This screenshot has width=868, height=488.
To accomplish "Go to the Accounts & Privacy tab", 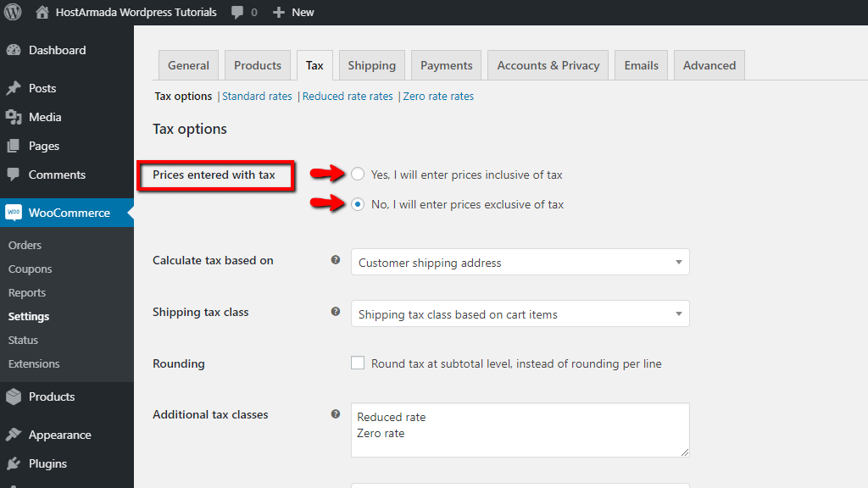I will coord(548,65).
